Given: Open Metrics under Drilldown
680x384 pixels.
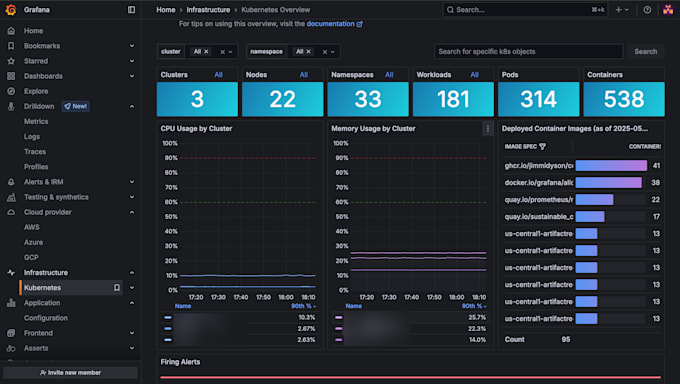Looking at the screenshot, I should tap(36, 121).
